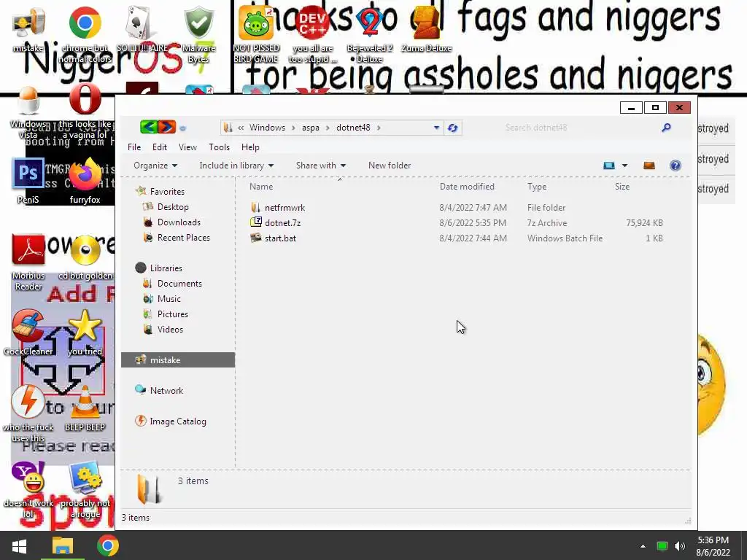
Task: Open the volume speaker tray icon
Action: pyautogui.click(x=680, y=546)
